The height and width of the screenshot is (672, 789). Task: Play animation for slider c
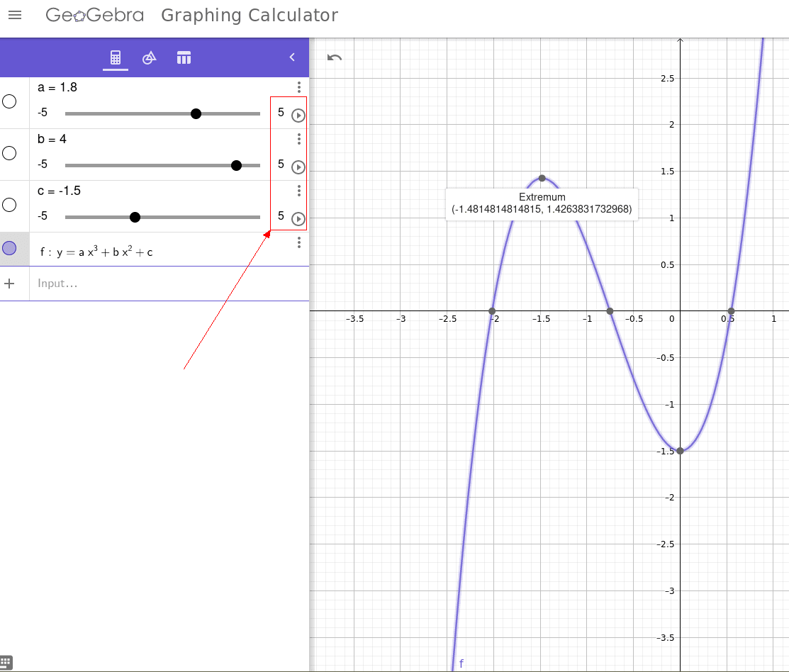(x=298, y=219)
